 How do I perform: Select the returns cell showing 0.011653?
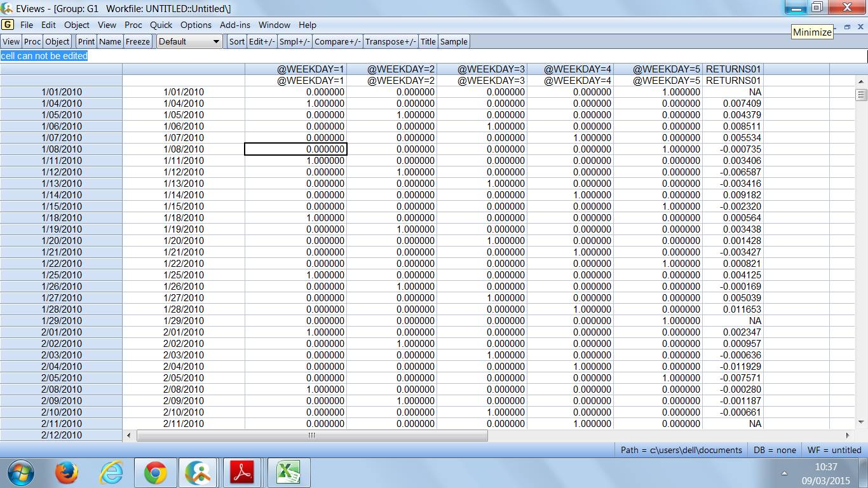(732, 309)
